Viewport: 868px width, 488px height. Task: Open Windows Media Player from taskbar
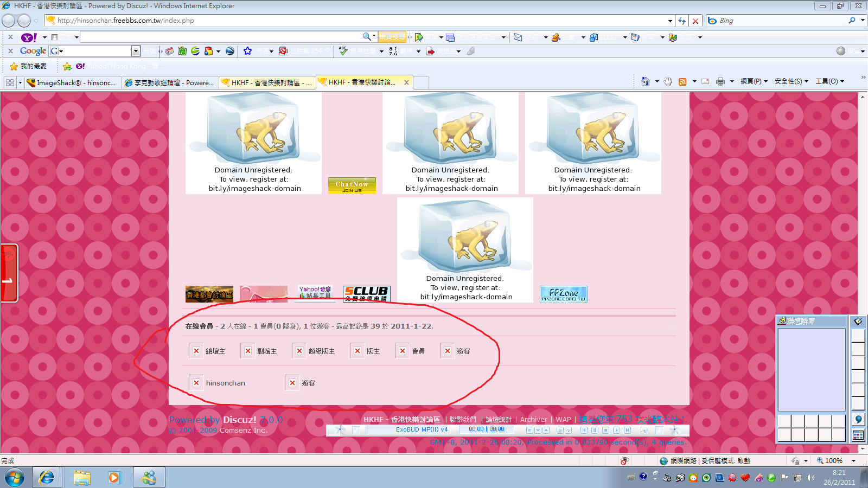tap(114, 478)
